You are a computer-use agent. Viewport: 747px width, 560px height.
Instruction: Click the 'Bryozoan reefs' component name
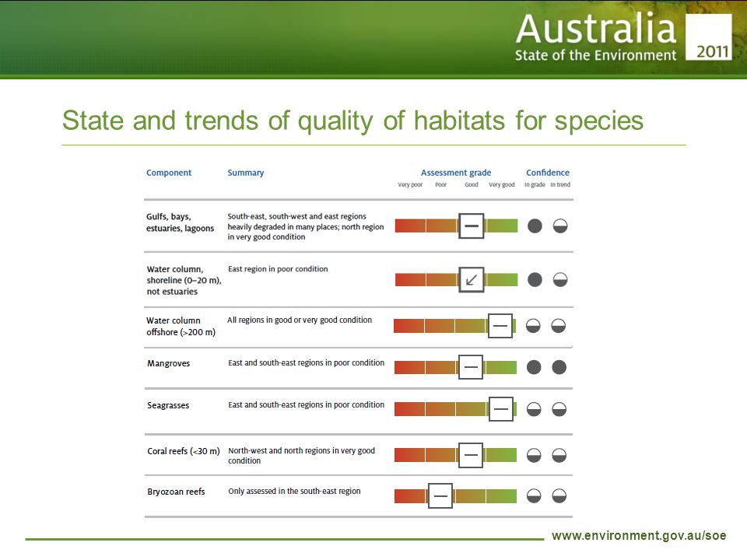(176, 492)
